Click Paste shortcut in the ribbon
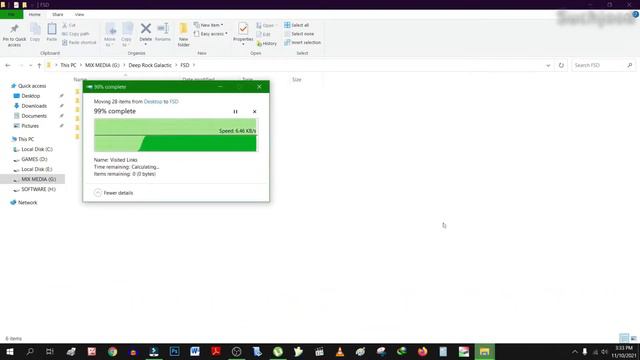The image size is (640, 360). (x=79, y=42)
